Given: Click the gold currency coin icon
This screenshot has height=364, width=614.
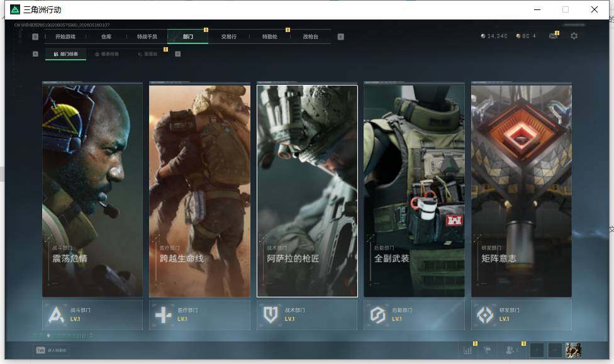Looking at the screenshot, I should point(518,36).
